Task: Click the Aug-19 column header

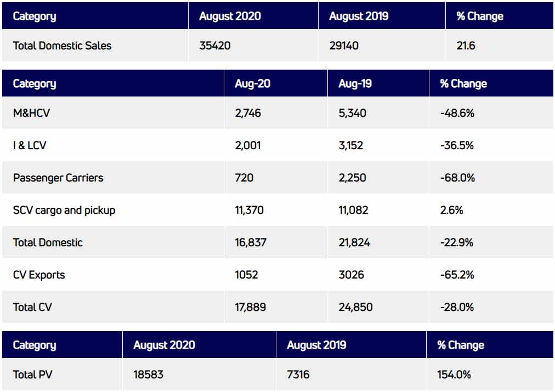Action: (355, 84)
